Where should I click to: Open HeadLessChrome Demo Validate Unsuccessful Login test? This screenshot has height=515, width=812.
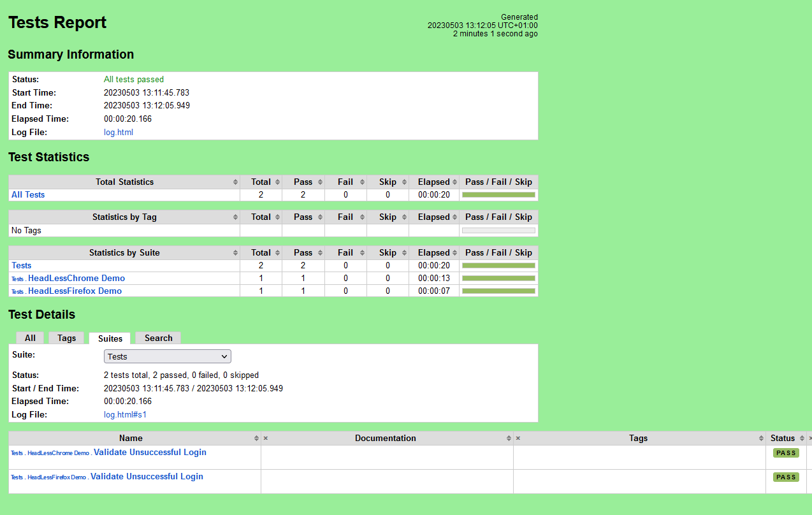tap(150, 453)
